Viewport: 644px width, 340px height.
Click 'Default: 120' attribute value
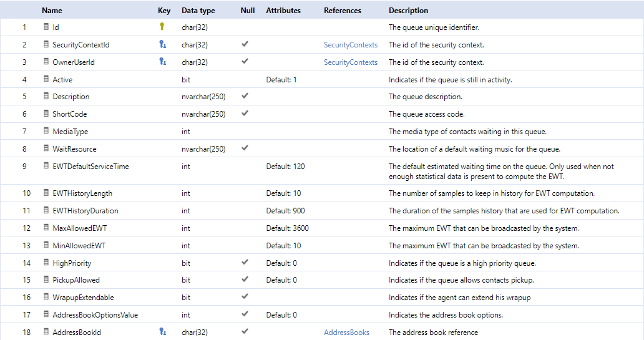click(x=285, y=167)
